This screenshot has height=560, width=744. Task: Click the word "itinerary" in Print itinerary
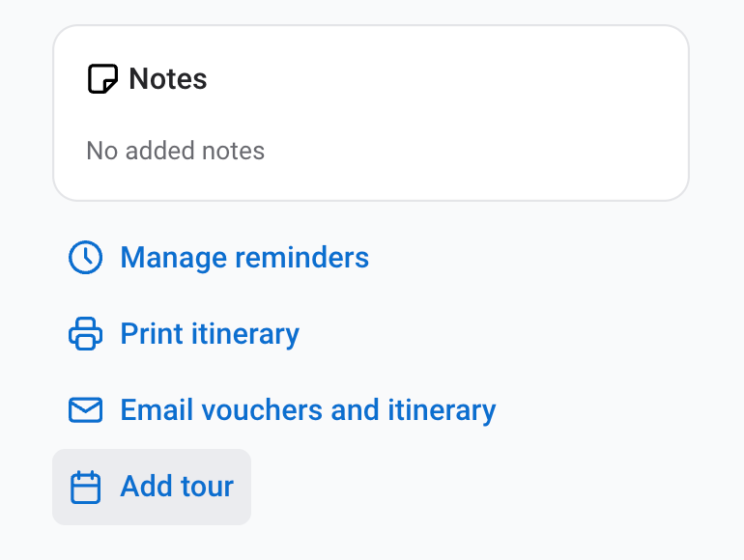[245, 334]
